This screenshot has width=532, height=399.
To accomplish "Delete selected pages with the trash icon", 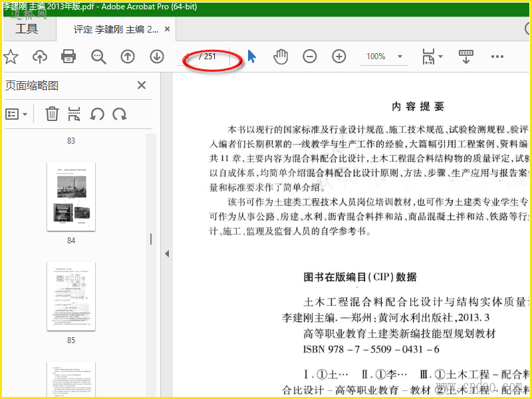I will click(x=52, y=114).
